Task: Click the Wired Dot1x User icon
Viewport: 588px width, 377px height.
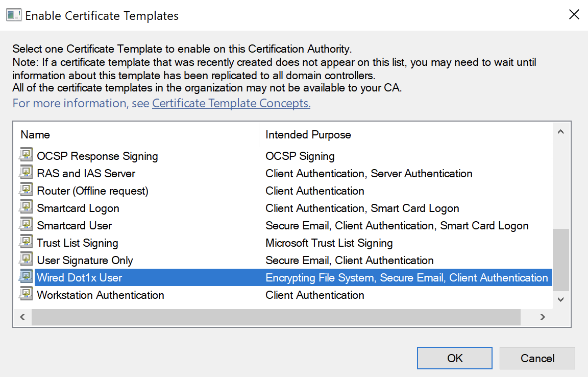Action: (26, 277)
